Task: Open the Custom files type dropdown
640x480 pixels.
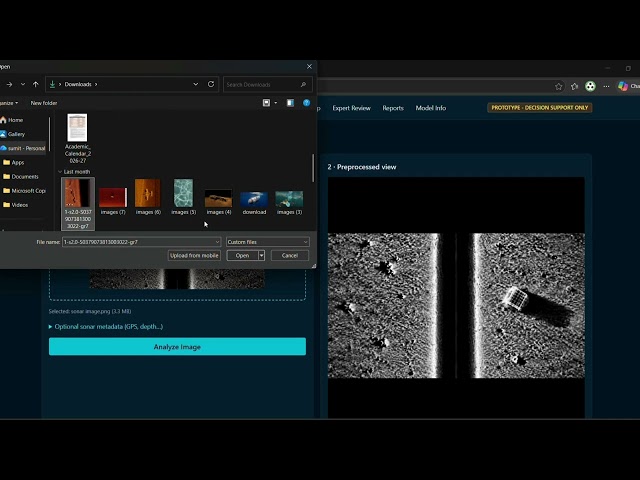Action: click(267, 242)
